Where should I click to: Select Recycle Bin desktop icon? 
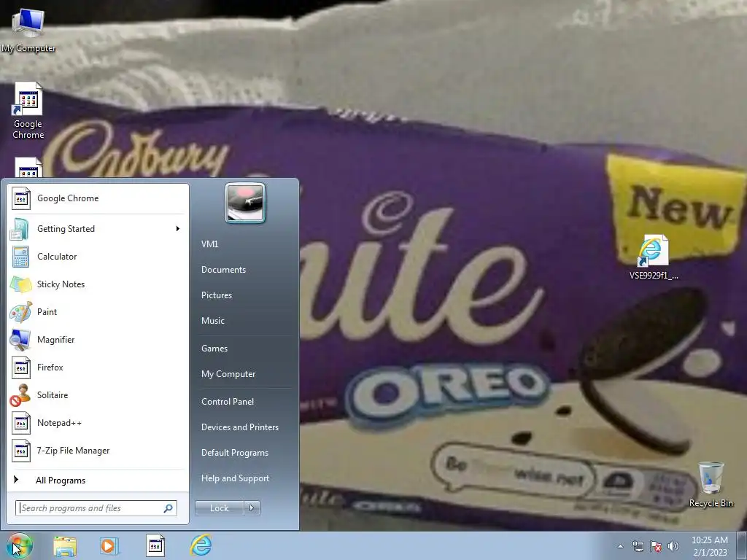tap(711, 485)
